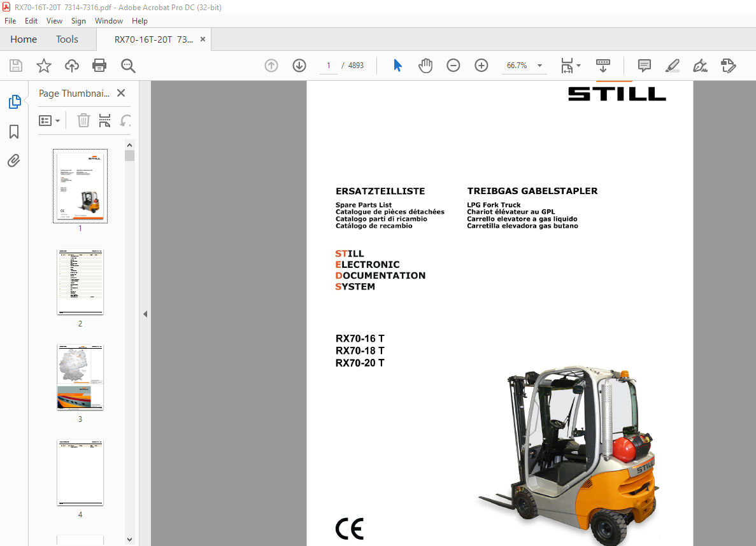The height and width of the screenshot is (546, 756).
Task: Add a sticky note comment
Action: 644,66
